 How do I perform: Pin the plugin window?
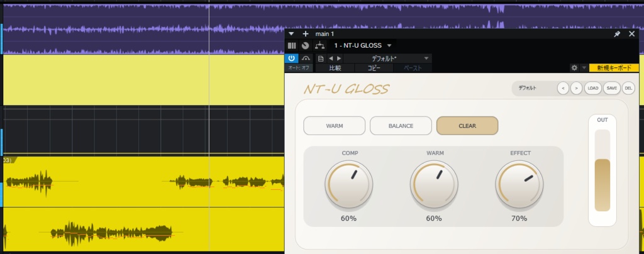click(617, 34)
